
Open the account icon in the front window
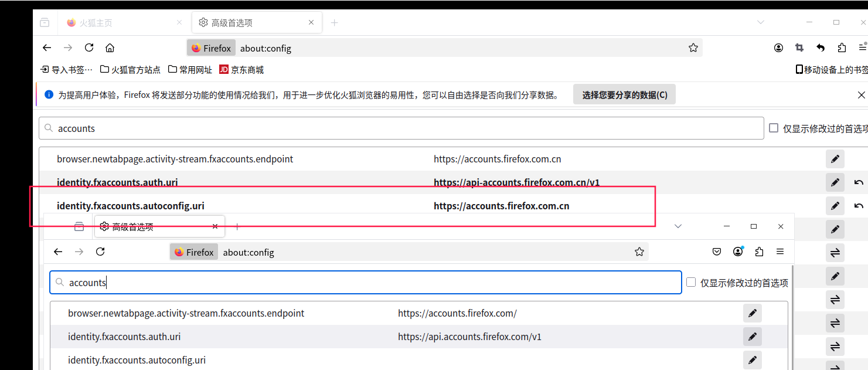coord(738,252)
